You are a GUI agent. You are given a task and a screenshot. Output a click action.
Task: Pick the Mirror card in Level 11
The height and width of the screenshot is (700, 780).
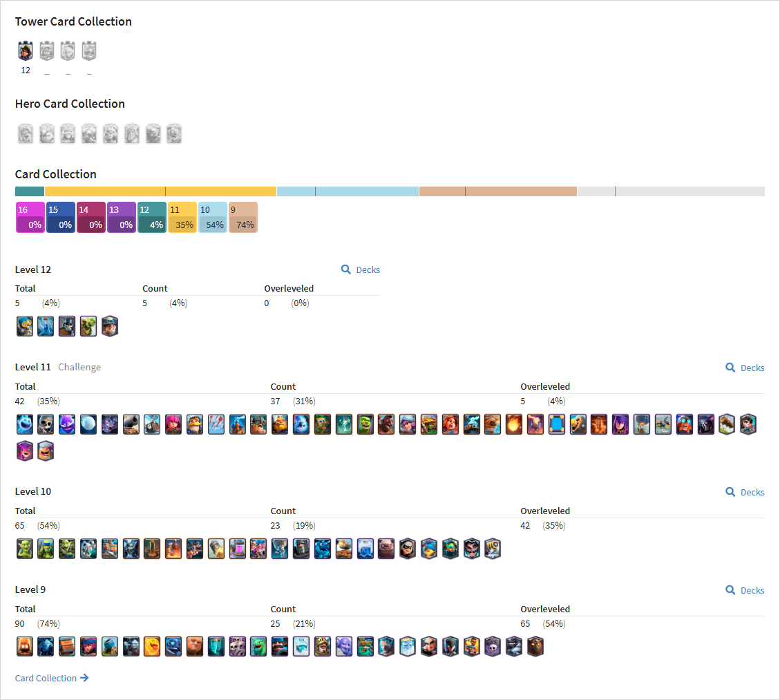(x=557, y=424)
